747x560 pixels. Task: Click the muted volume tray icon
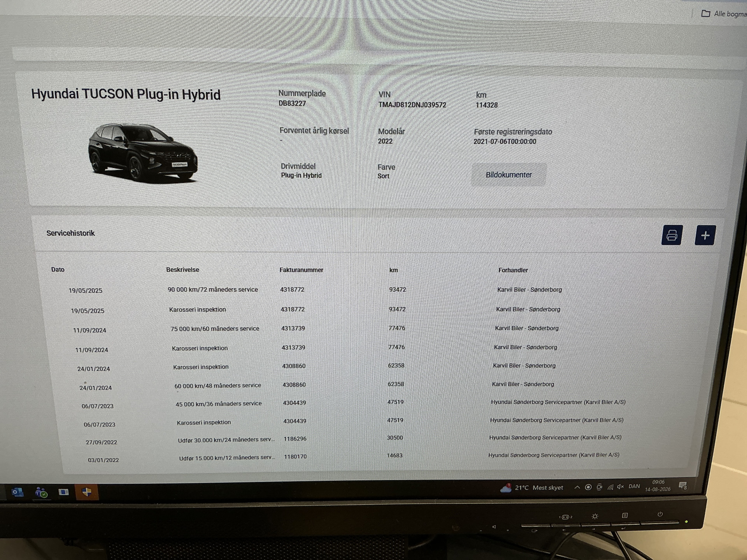[x=621, y=487]
